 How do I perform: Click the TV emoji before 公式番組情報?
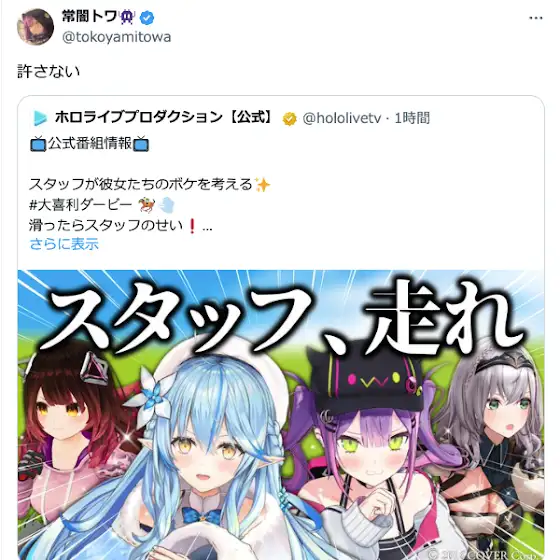[x=38, y=144]
